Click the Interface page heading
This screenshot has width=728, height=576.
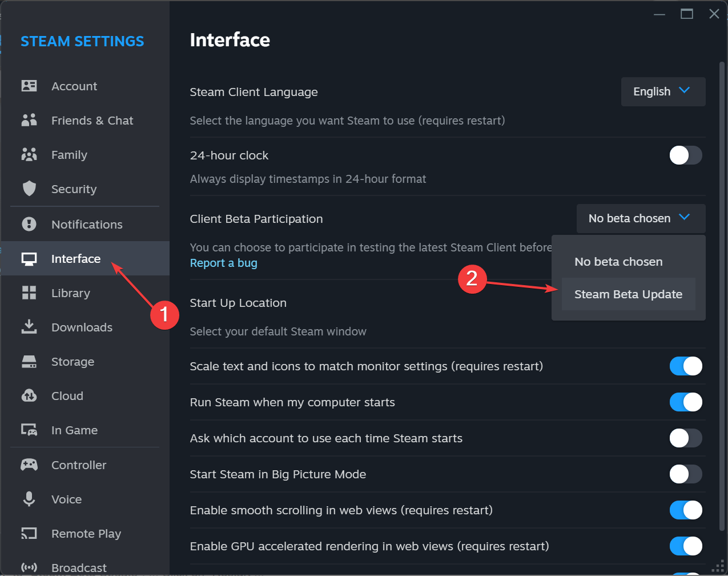pos(230,40)
